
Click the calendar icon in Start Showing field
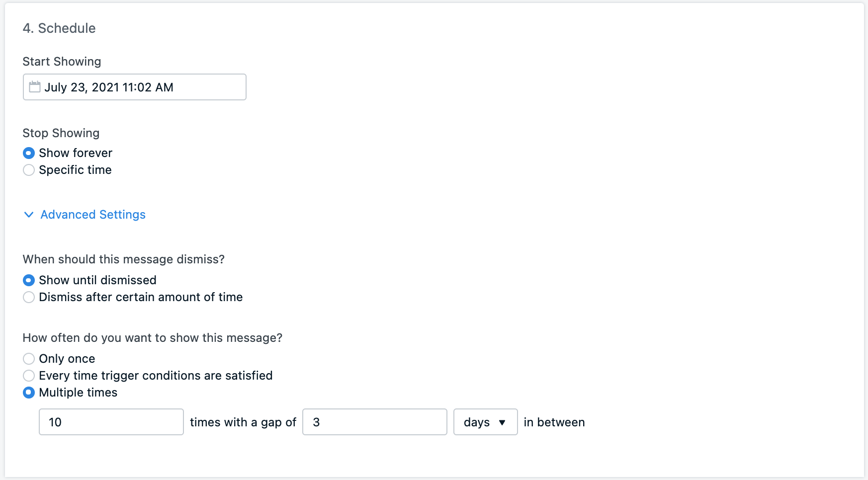point(34,87)
